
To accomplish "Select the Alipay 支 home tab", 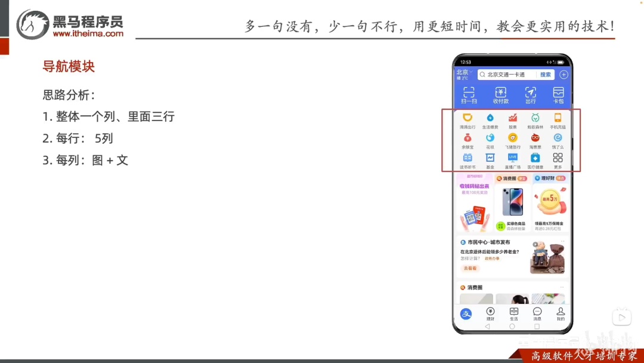I will coord(466,314).
